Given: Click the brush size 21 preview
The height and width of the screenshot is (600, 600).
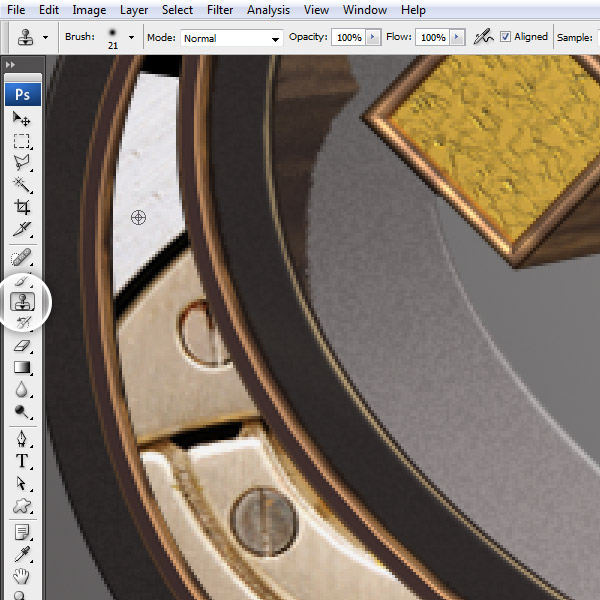Looking at the screenshot, I should (x=112, y=38).
